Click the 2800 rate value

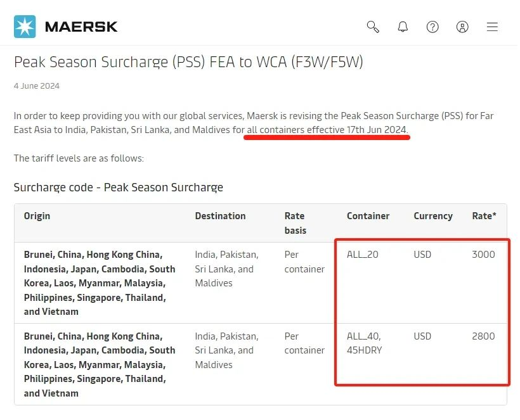(x=483, y=336)
